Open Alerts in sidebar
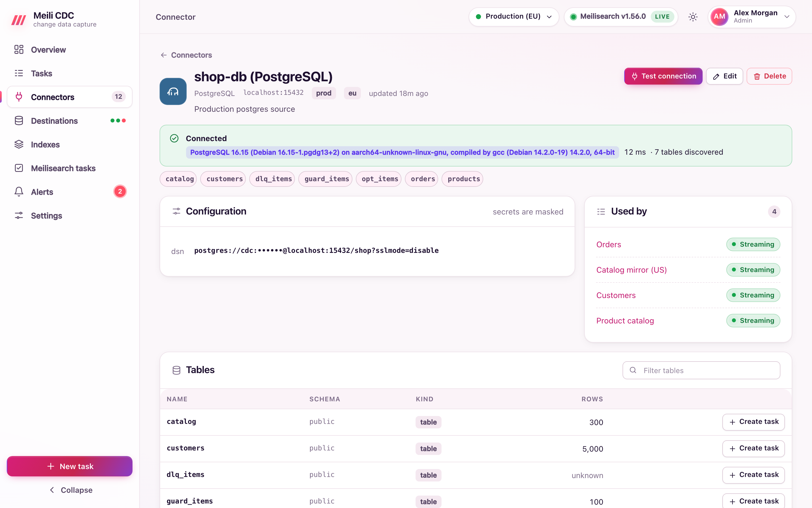Screen dimensions: 812x508 (70, 192)
